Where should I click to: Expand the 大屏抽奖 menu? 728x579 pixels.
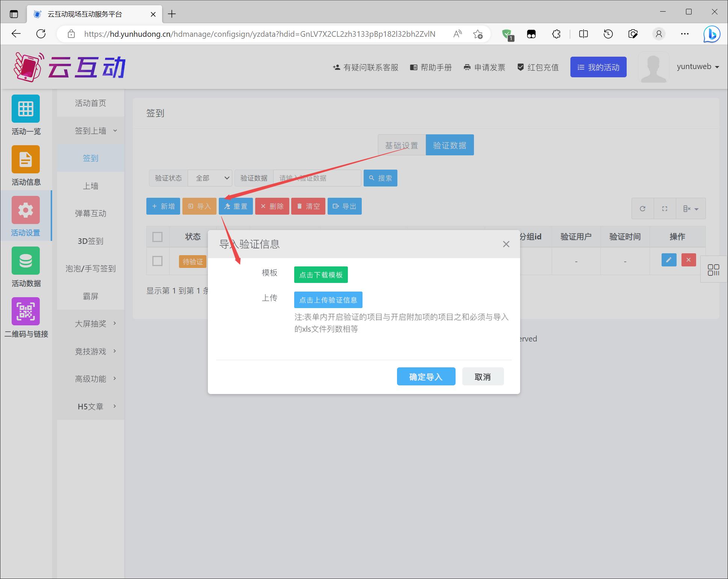tap(90, 323)
